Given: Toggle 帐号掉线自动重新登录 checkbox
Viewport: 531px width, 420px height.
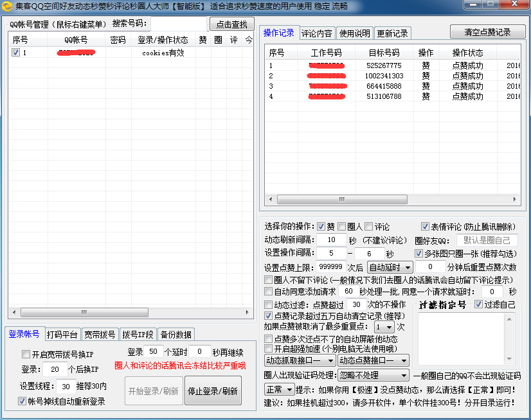Looking at the screenshot, I should [22, 401].
